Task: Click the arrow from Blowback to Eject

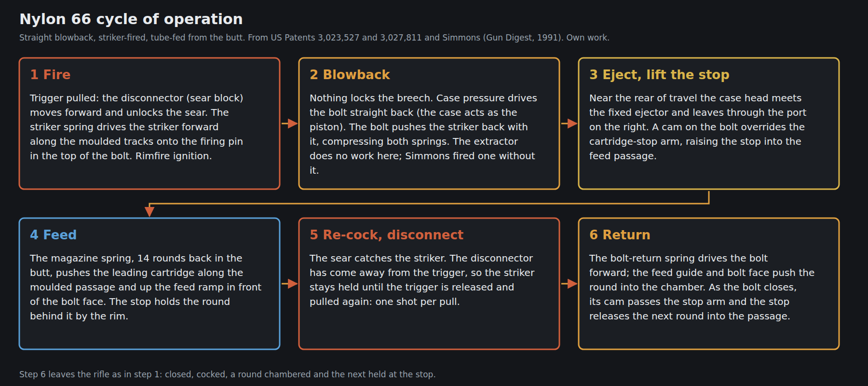Action: click(569, 124)
